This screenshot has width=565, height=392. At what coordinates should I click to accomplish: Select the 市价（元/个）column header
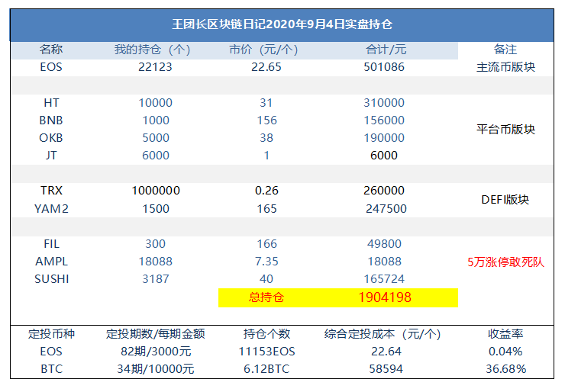(x=263, y=50)
